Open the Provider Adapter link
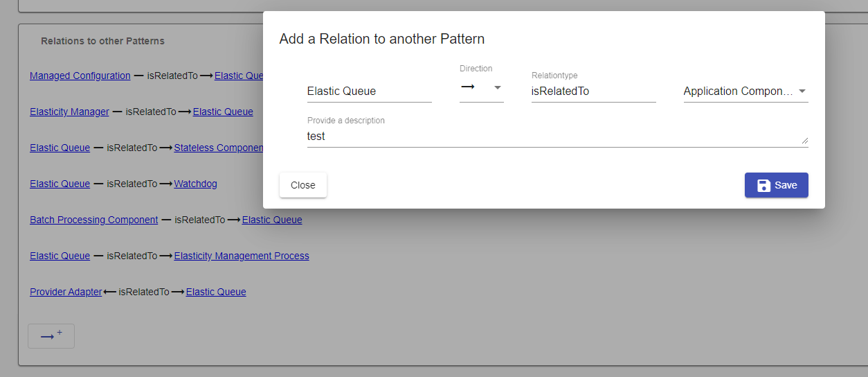Viewport: 868px width, 377px height. coord(66,292)
